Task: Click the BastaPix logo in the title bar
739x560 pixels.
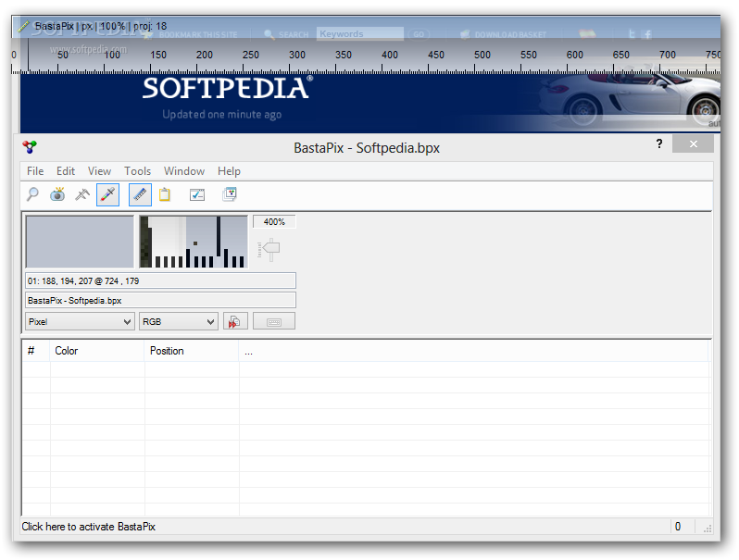Action: (30, 147)
